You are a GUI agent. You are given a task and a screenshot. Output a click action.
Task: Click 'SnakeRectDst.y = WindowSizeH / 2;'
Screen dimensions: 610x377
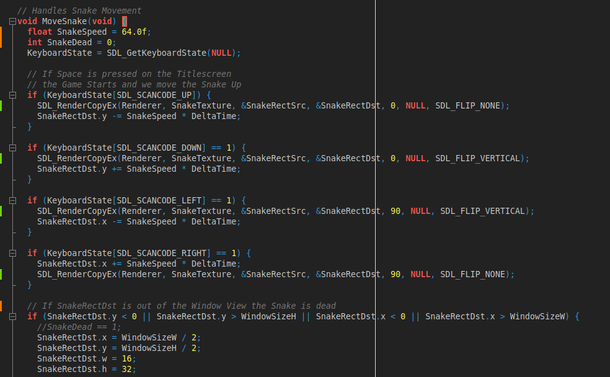pos(119,348)
